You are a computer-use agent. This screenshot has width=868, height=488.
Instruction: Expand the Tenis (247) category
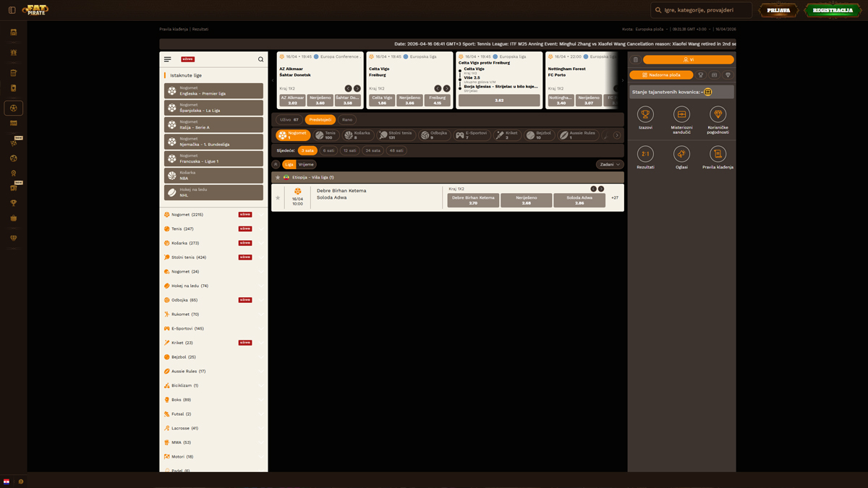coord(182,228)
